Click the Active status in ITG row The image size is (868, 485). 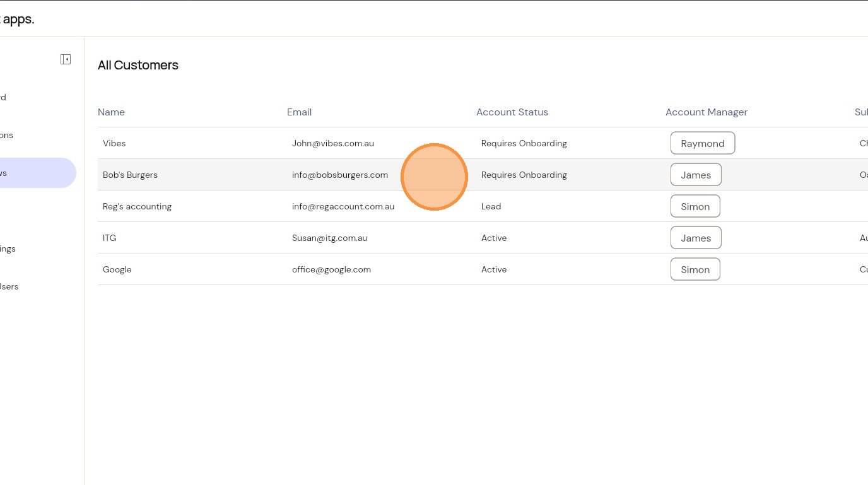[x=493, y=238]
